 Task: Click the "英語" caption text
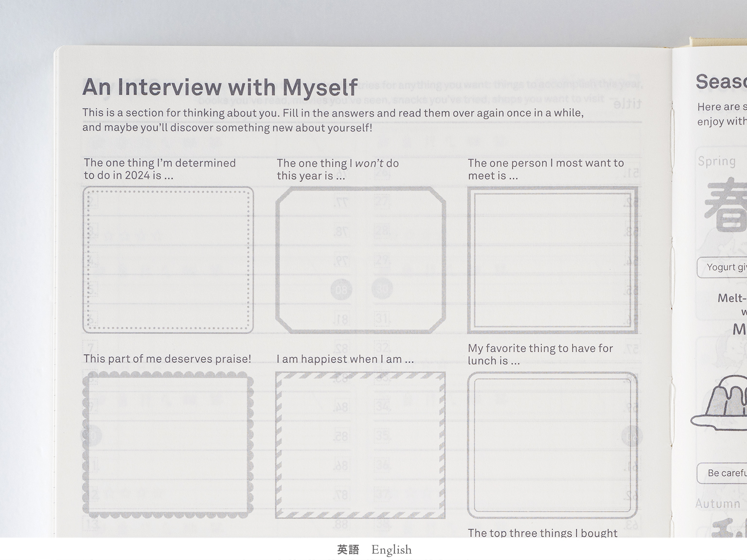pos(348,550)
